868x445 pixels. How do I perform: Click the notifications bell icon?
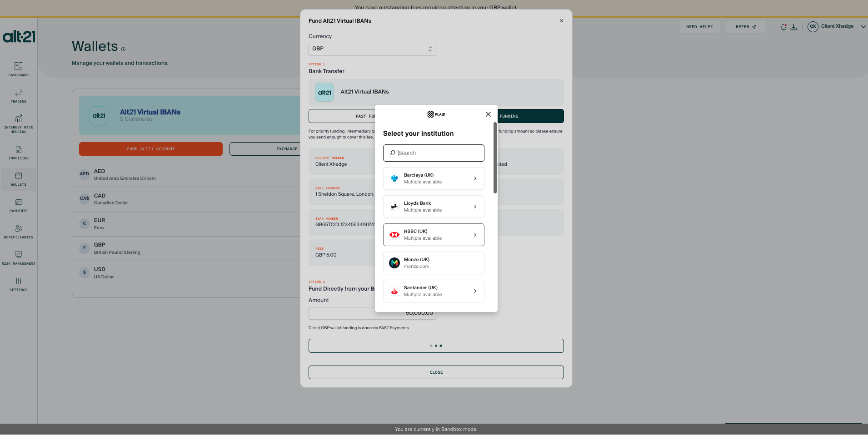pyautogui.click(x=783, y=27)
